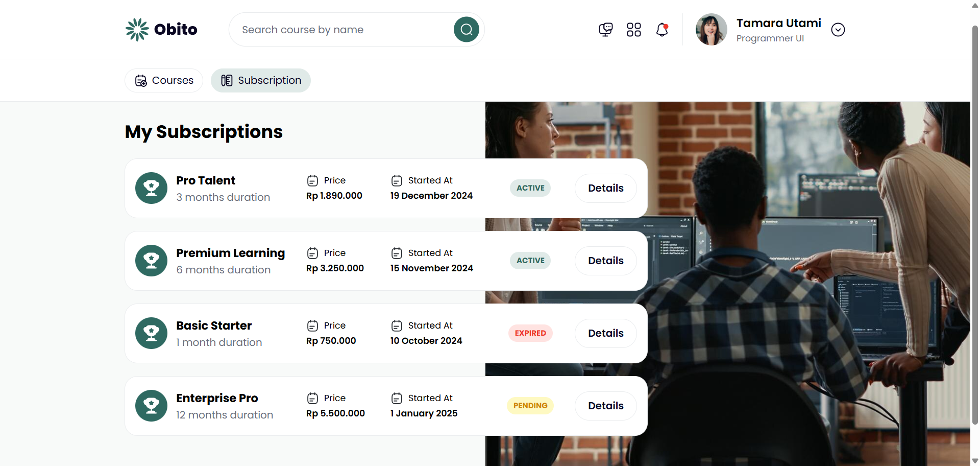View Details of Basic Starter plan
Screen dimensions: 980x466
click(605, 333)
